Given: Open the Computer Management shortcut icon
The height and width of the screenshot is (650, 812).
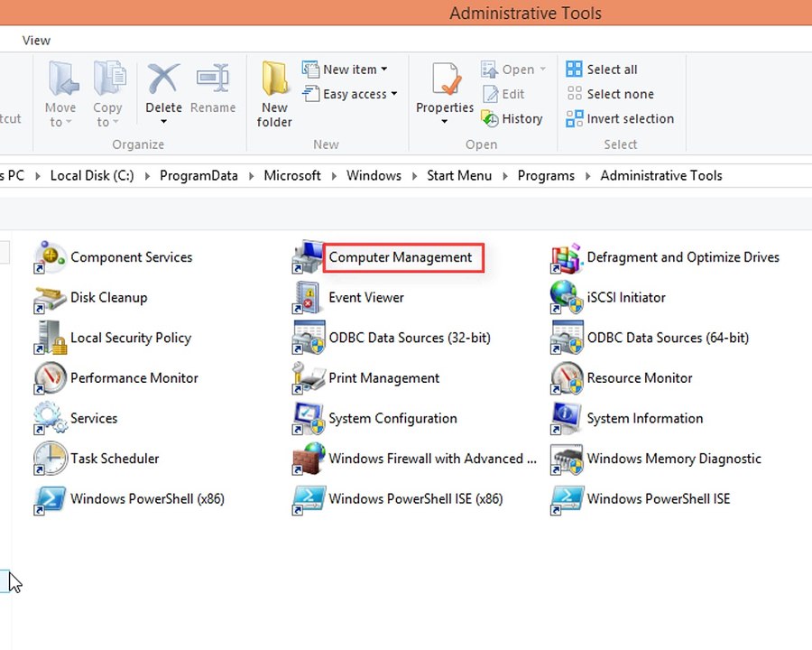Looking at the screenshot, I should click(x=308, y=257).
